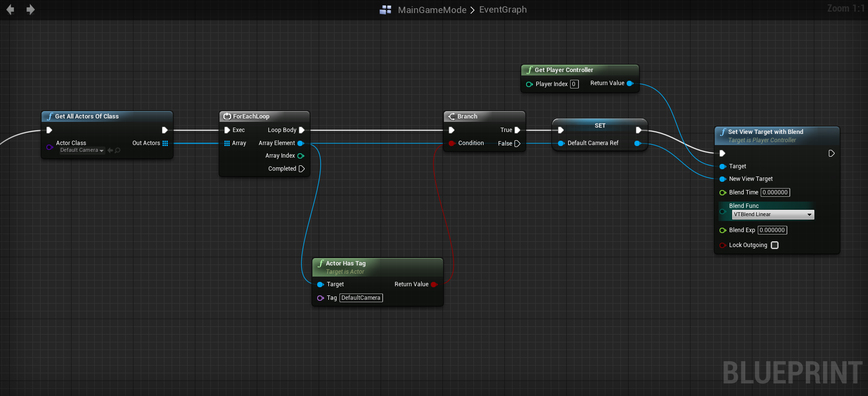This screenshot has height=396, width=868.
Task: Click the Player Index pin
Action: coord(529,84)
